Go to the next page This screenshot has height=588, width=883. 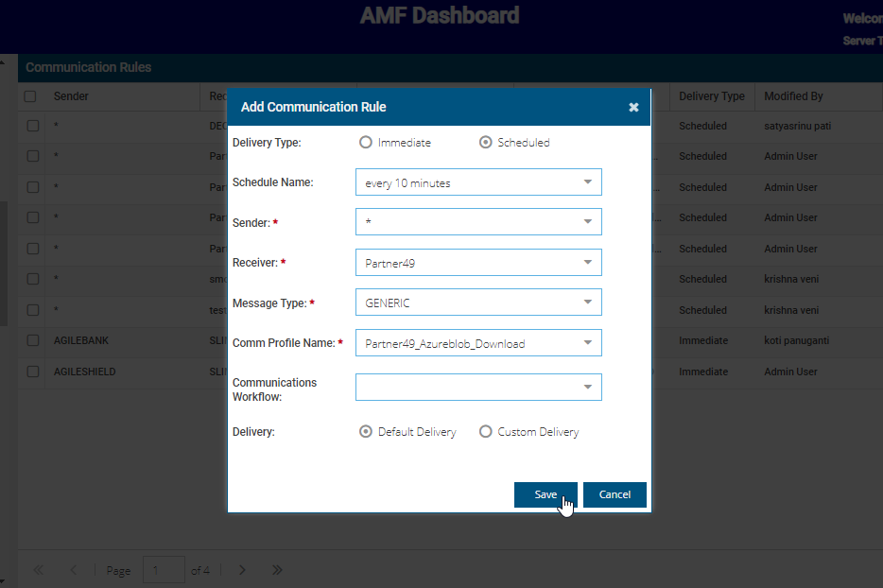tap(242, 570)
